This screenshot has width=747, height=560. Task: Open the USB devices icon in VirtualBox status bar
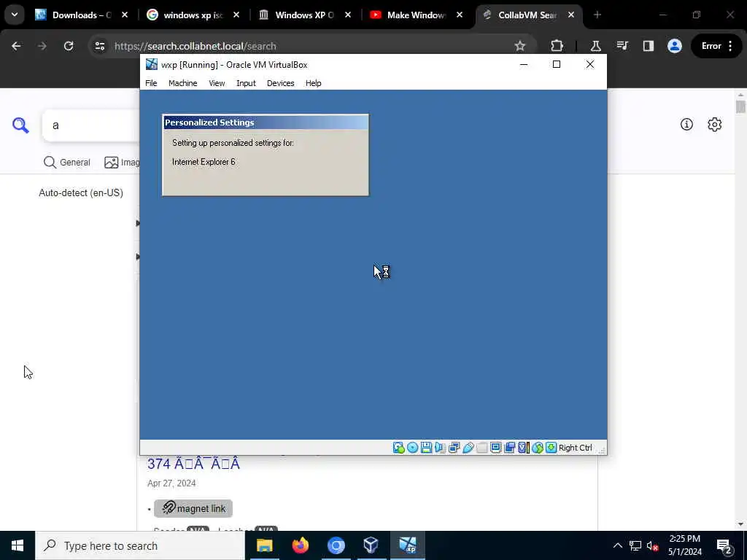tap(468, 448)
